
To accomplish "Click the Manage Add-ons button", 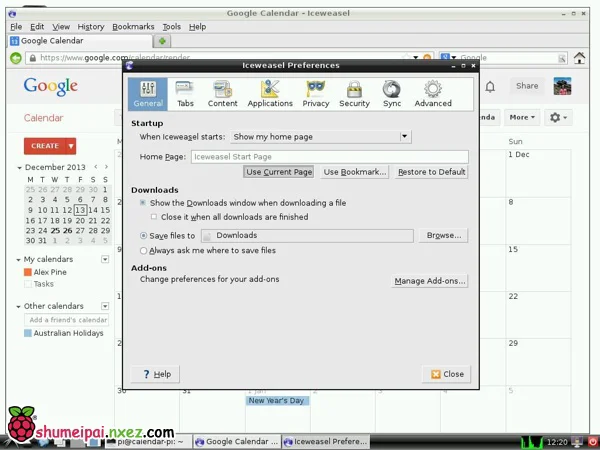I will 430,281.
